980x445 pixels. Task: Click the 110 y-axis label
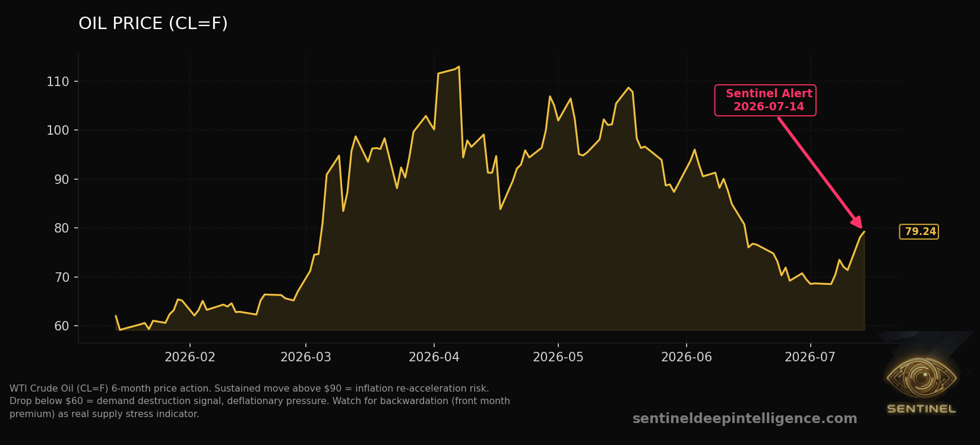pyautogui.click(x=58, y=82)
